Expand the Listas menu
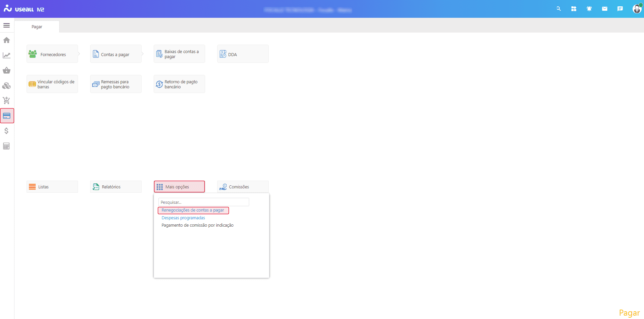 coord(52,187)
